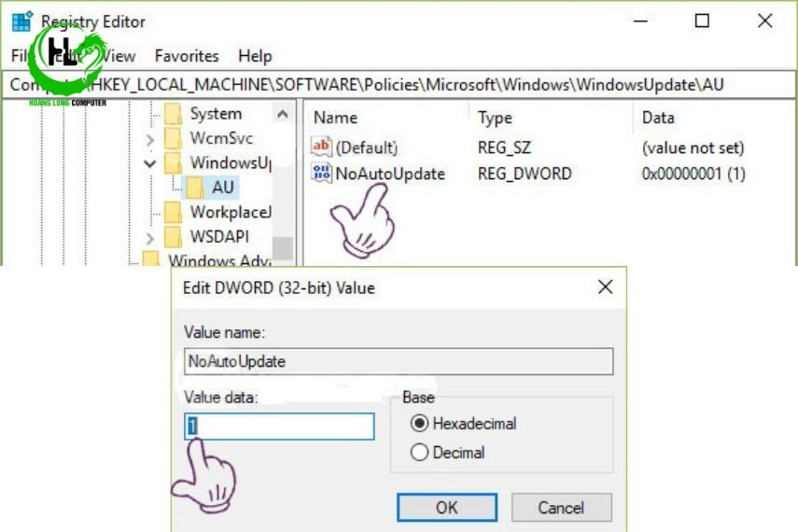
Task: Click the System folder icon
Action: pos(173,114)
